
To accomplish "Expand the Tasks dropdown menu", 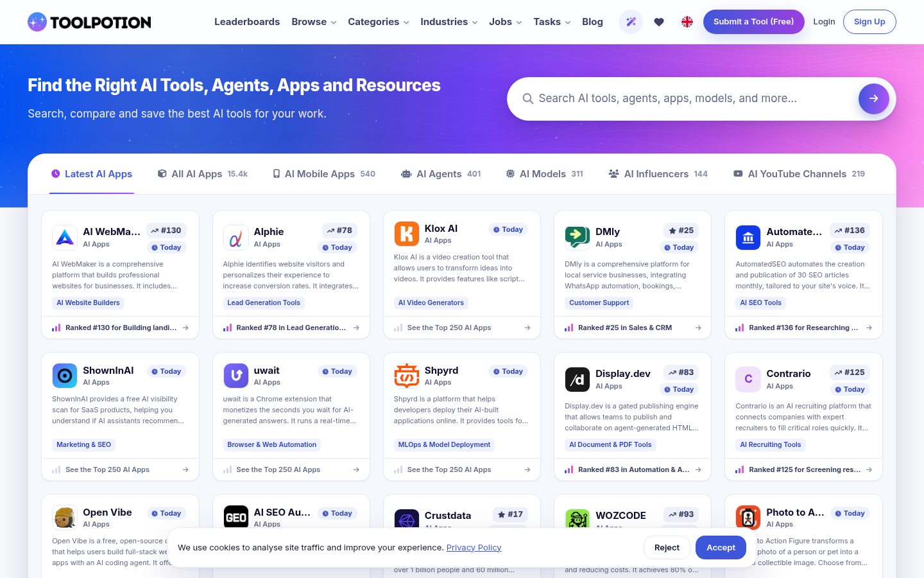I will [x=552, y=22].
